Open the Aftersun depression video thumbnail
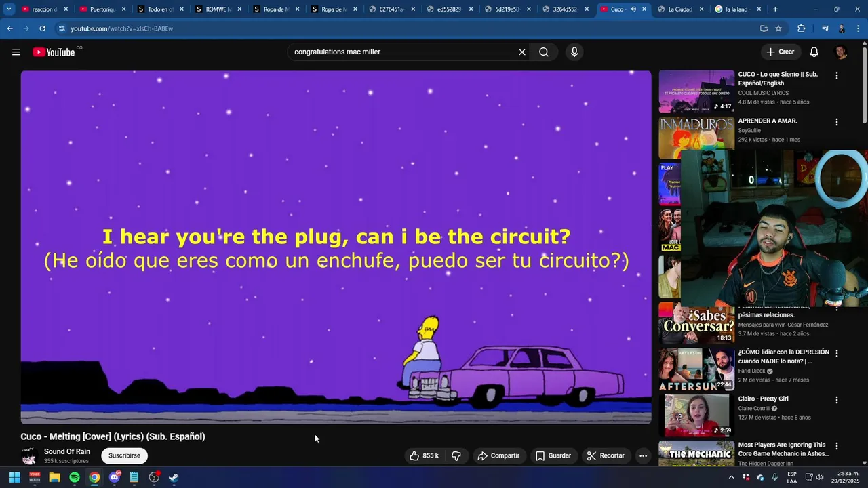 (x=696, y=370)
